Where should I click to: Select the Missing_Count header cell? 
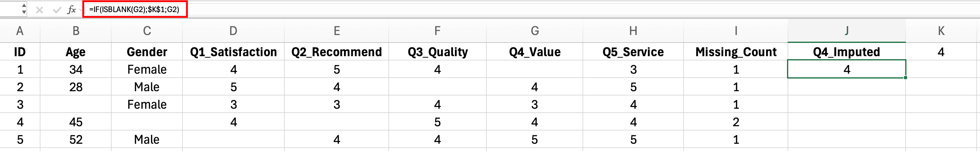pyautogui.click(x=735, y=52)
